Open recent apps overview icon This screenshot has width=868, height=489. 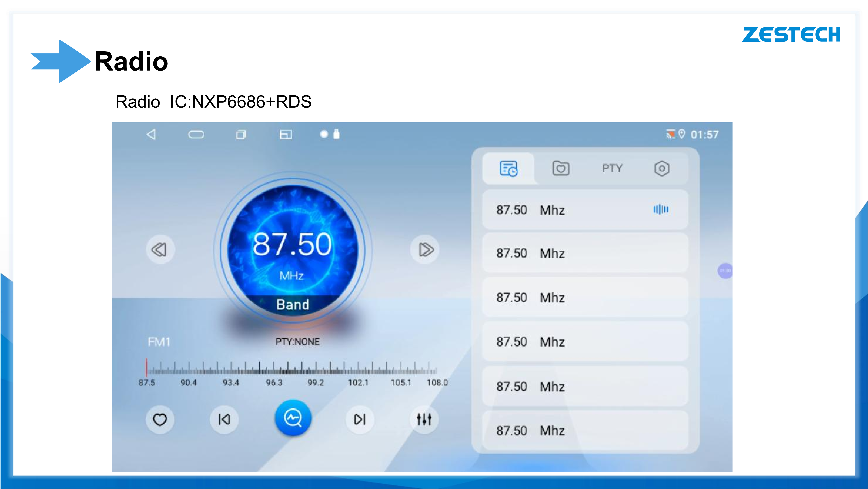241,135
